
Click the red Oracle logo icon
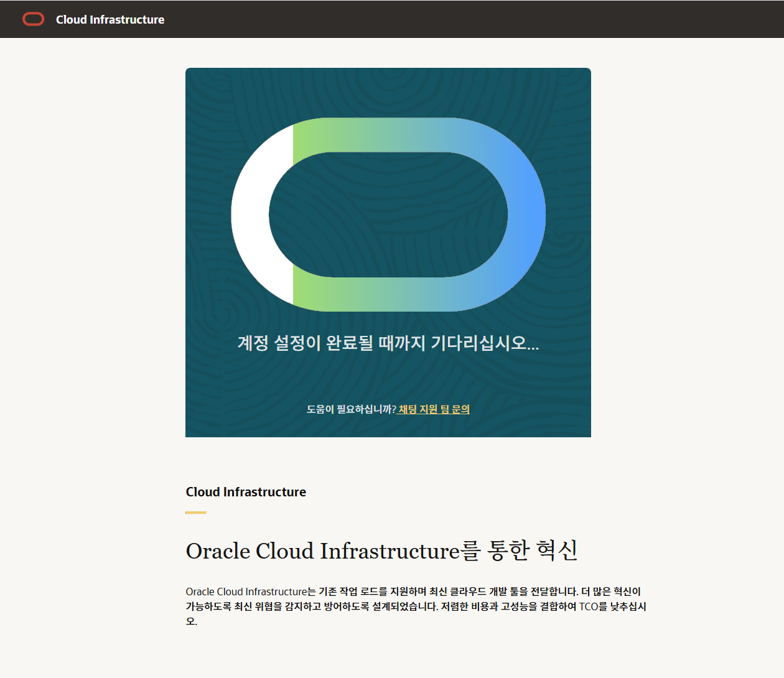pyautogui.click(x=34, y=19)
